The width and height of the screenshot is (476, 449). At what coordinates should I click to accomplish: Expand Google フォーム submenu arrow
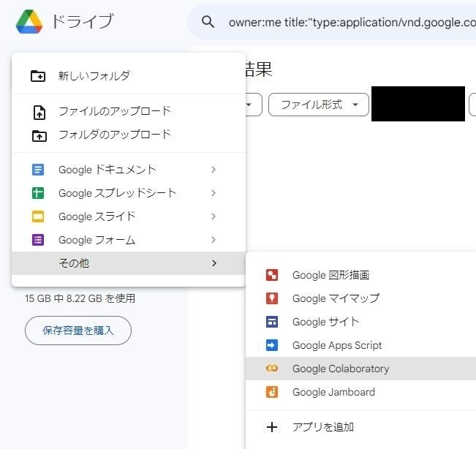214,240
